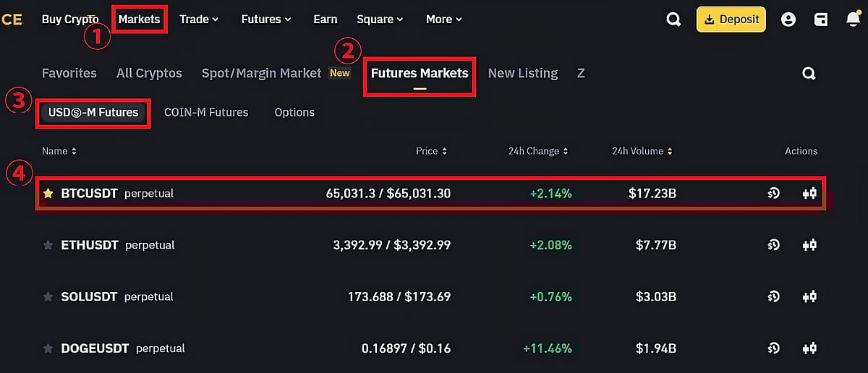Open the wallet icon in header
The height and width of the screenshot is (373, 868).
coord(821,20)
